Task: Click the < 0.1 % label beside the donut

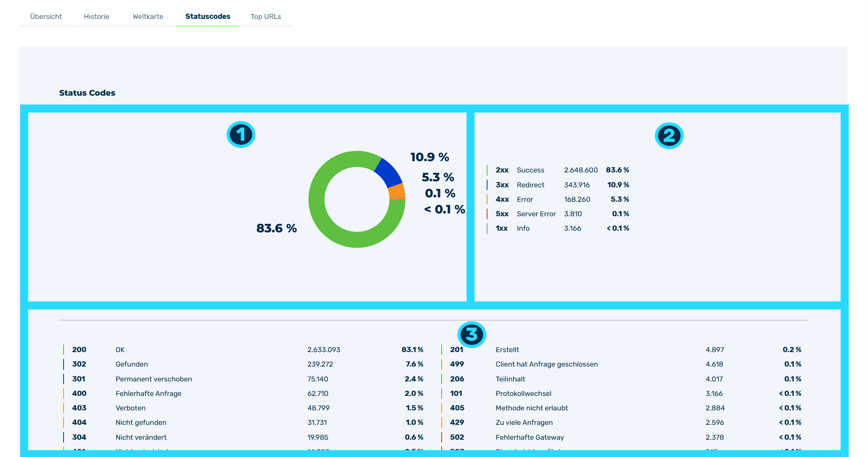Action: coord(444,209)
